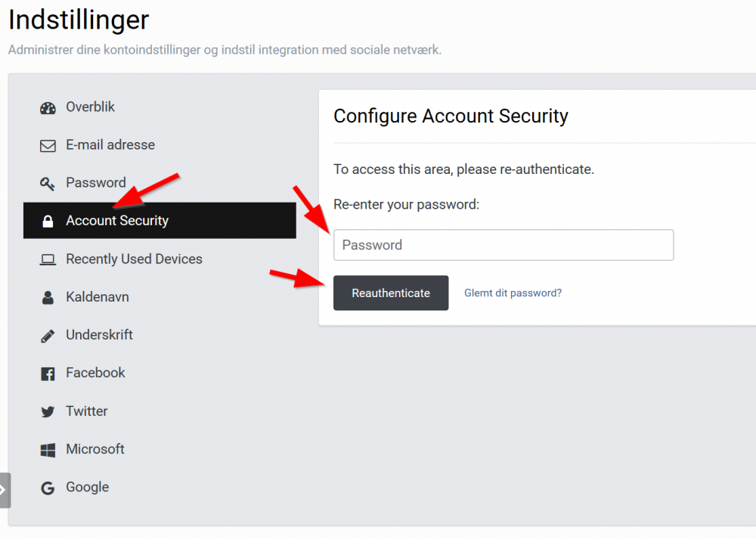Select the Underskrift menu entry
This screenshot has width=756, height=539.
pos(99,335)
